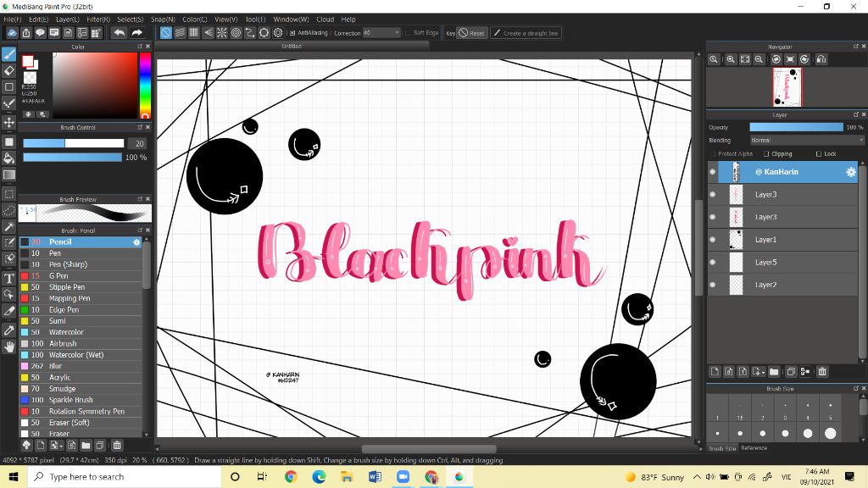Image resolution: width=868 pixels, height=488 pixels.
Task: Turn off snap with the Snap Off icon
Action: point(165,33)
